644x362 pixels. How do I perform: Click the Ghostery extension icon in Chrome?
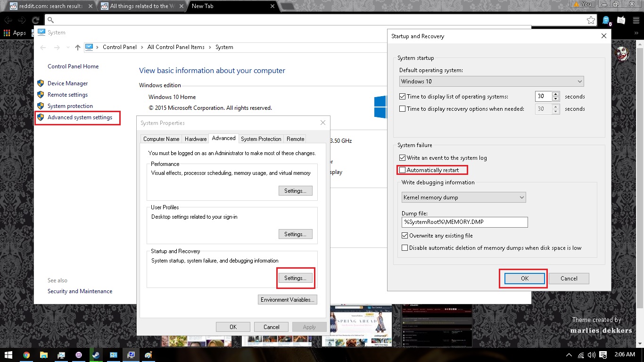pos(607,20)
